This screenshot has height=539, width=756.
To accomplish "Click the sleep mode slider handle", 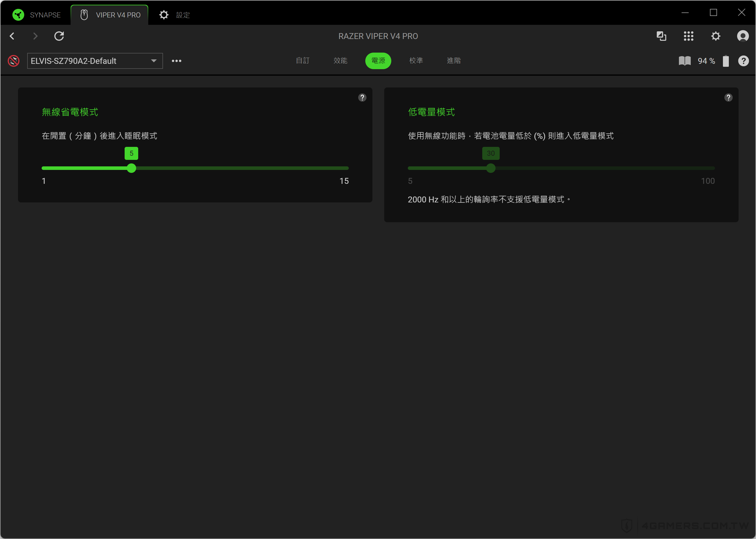I will [x=132, y=168].
